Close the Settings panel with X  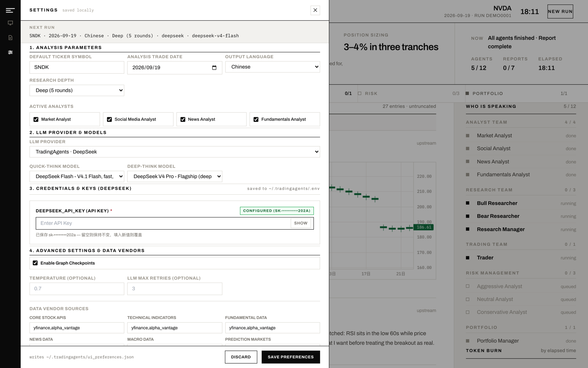[x=315, y=10]
